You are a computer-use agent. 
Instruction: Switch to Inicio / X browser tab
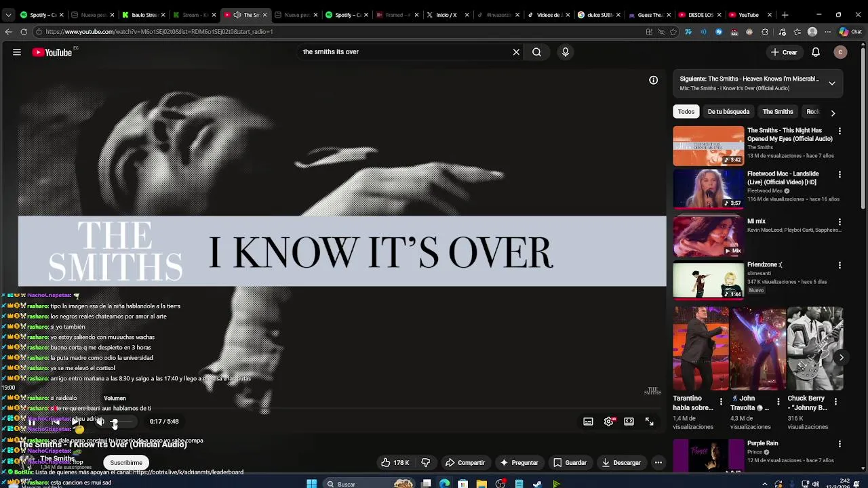446,15
